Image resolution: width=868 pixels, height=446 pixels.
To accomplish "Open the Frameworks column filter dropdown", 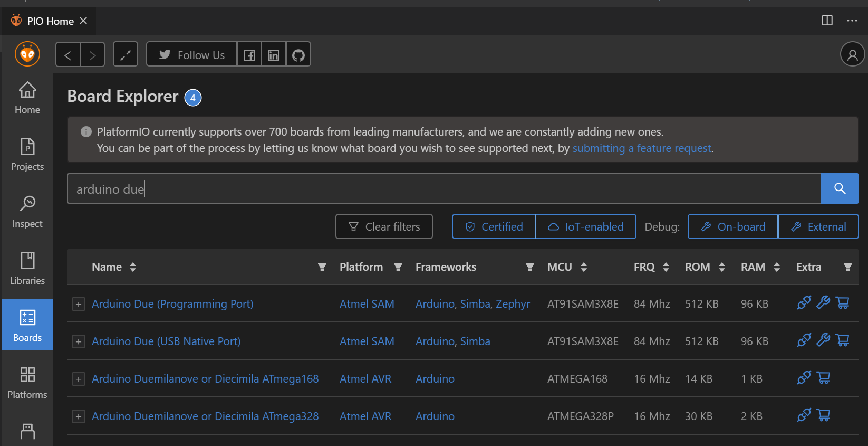I will [x=530, y=267].
